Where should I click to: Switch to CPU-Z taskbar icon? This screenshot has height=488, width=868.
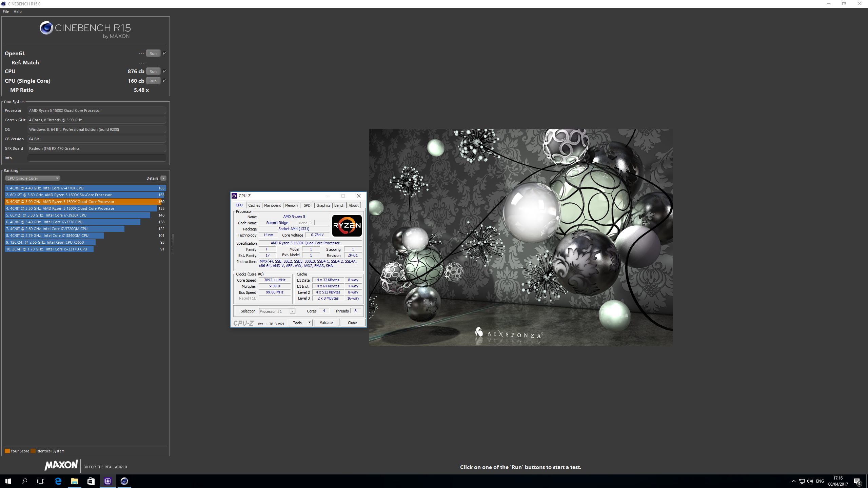pyautogui.click(x=107, y=481)
